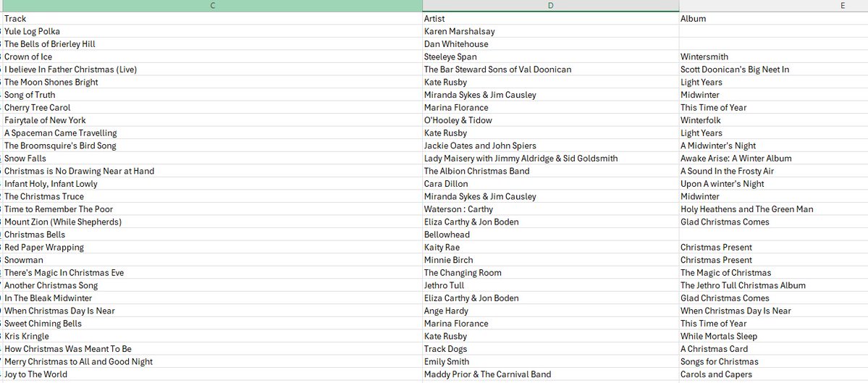The image size is (868, 383).
Task: Select the 'Wintersmith' album cell
Action: [x=773, y=56]
